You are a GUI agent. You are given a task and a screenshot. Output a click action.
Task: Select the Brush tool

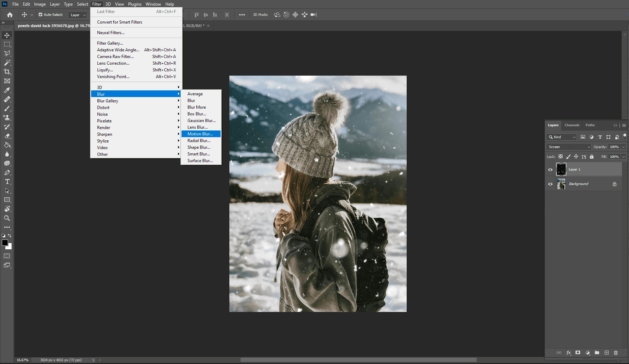pos(7,108)
